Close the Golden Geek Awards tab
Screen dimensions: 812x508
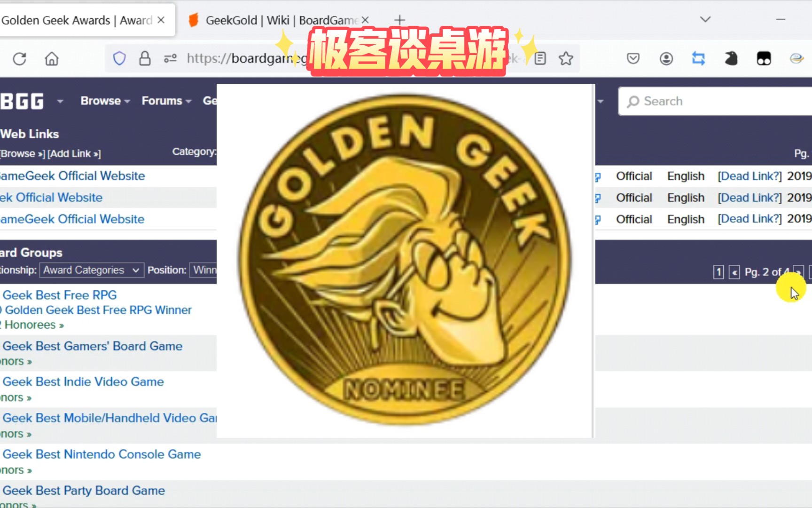pos(161,20)
